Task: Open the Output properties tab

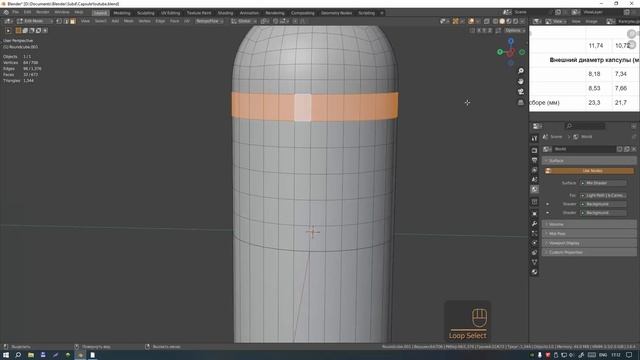Action: point(534,160)
